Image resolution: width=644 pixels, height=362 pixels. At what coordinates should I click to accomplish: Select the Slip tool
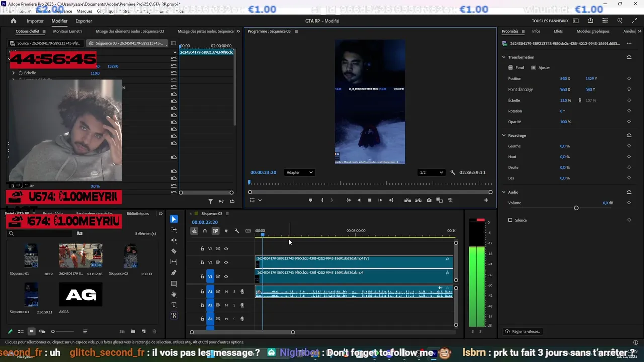point(174,262)
